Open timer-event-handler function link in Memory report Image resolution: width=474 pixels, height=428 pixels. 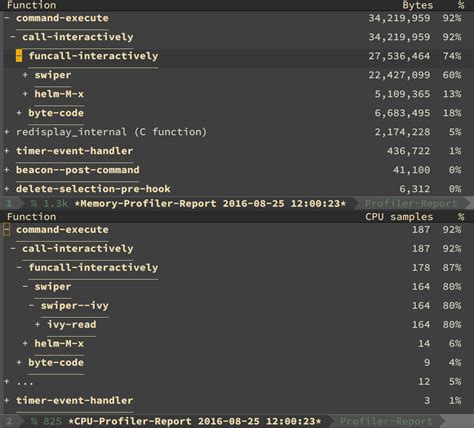(75, 151)
